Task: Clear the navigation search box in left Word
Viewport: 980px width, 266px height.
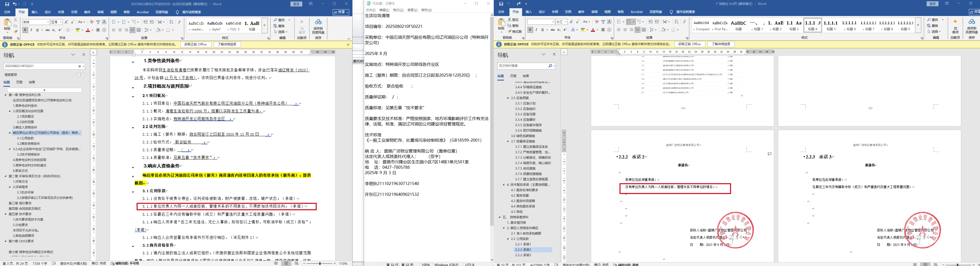Action: 80,66
